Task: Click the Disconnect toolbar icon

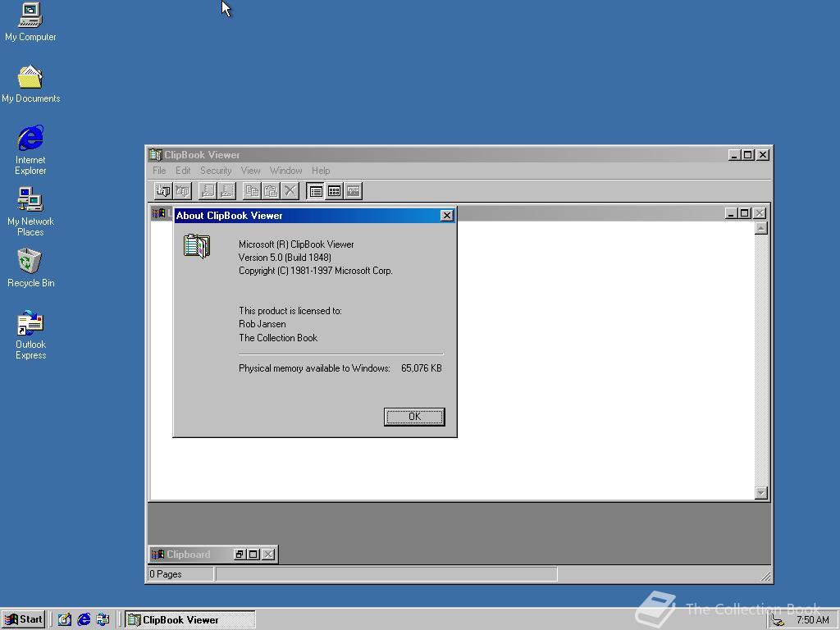Action: click(182, 190)
